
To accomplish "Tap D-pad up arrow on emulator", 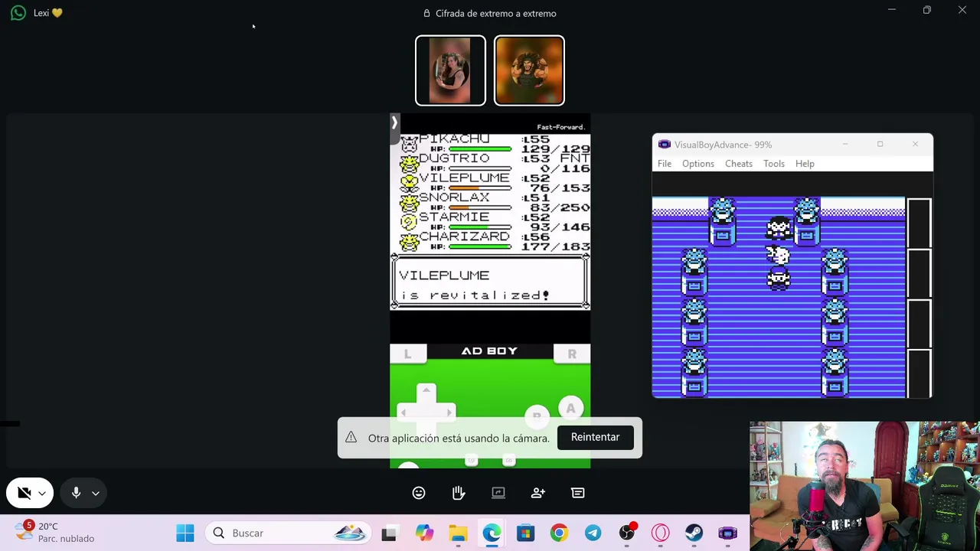I will [x=426, y=391].
